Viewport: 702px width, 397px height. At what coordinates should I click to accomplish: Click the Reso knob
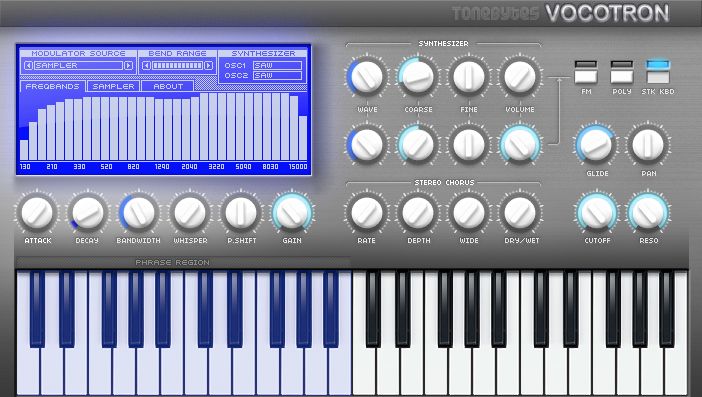point(648,213)
